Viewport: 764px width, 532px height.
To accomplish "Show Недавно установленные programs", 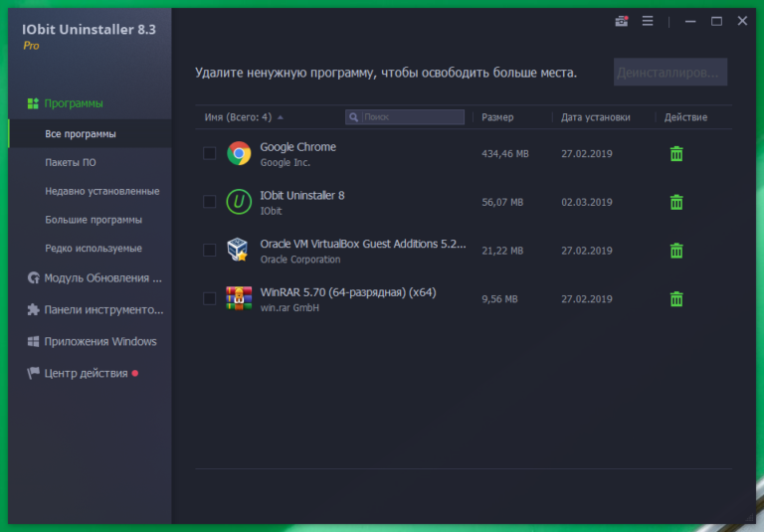I will point(102,192).
